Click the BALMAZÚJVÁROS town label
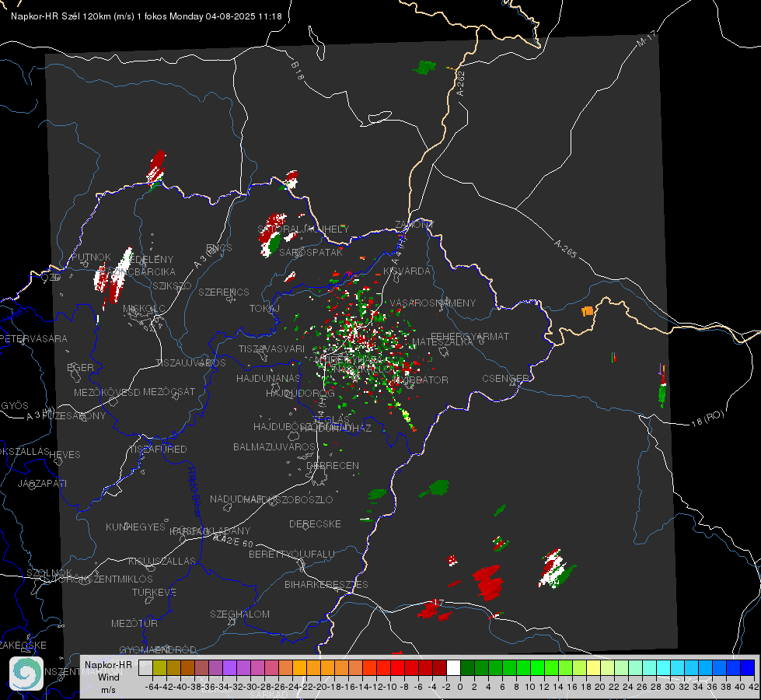This screenshot has width=761, height=700. pos(274,446)
